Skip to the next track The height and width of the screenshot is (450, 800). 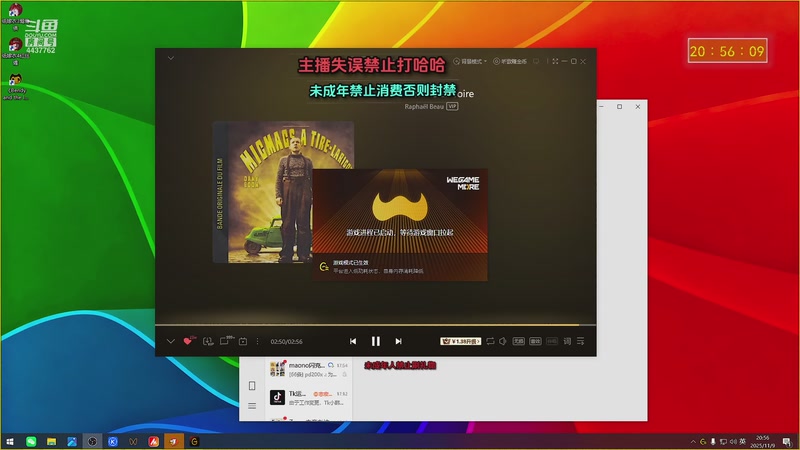[x=398, y=341]
